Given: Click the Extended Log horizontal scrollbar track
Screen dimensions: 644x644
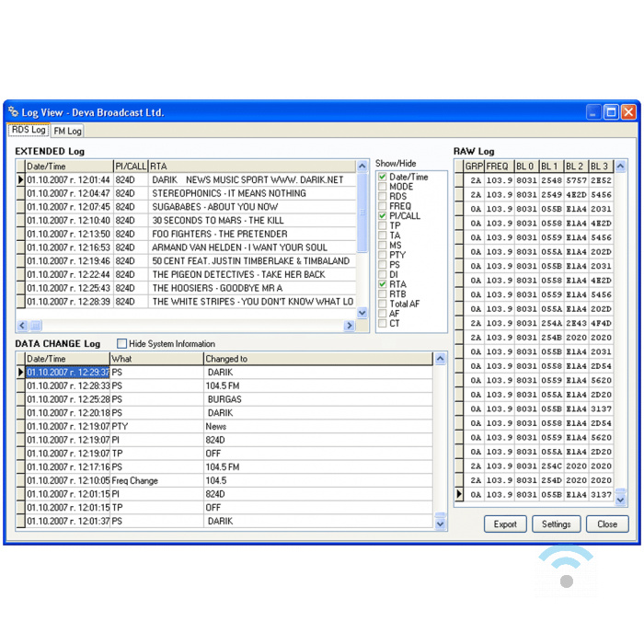Looking at the screenshot, I should pos(184,326).
